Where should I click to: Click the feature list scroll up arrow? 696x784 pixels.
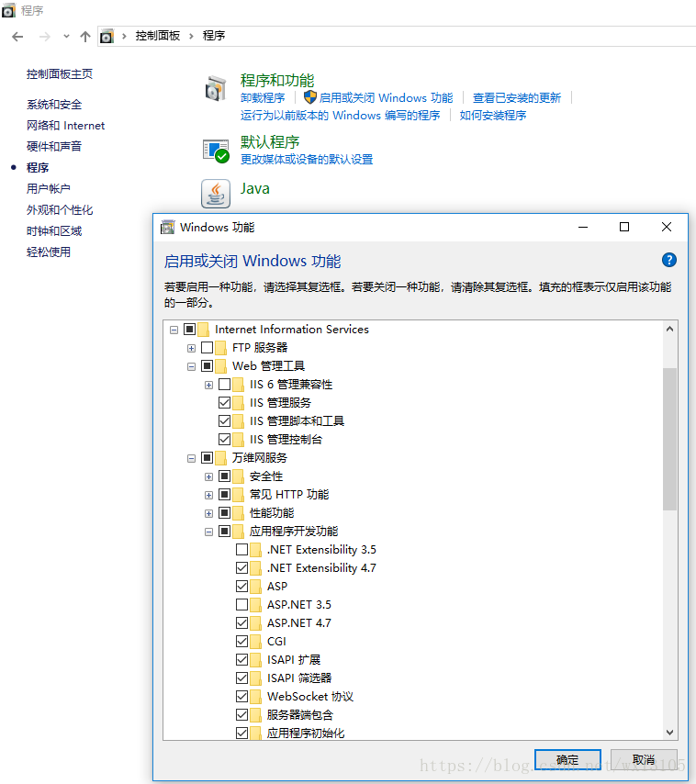(669, 329)
